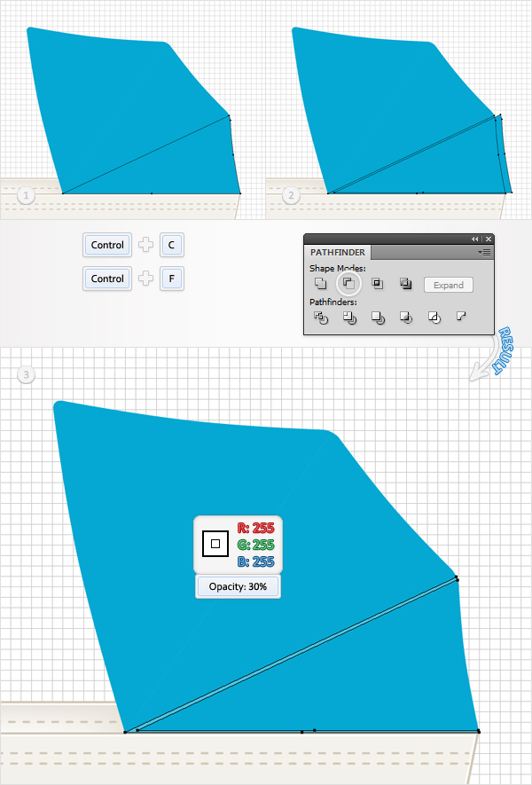Image resolution: width=532 pixels, height=785 pixels.
Task: Click the G: 255 value
Action: click(x=255, y=545)
